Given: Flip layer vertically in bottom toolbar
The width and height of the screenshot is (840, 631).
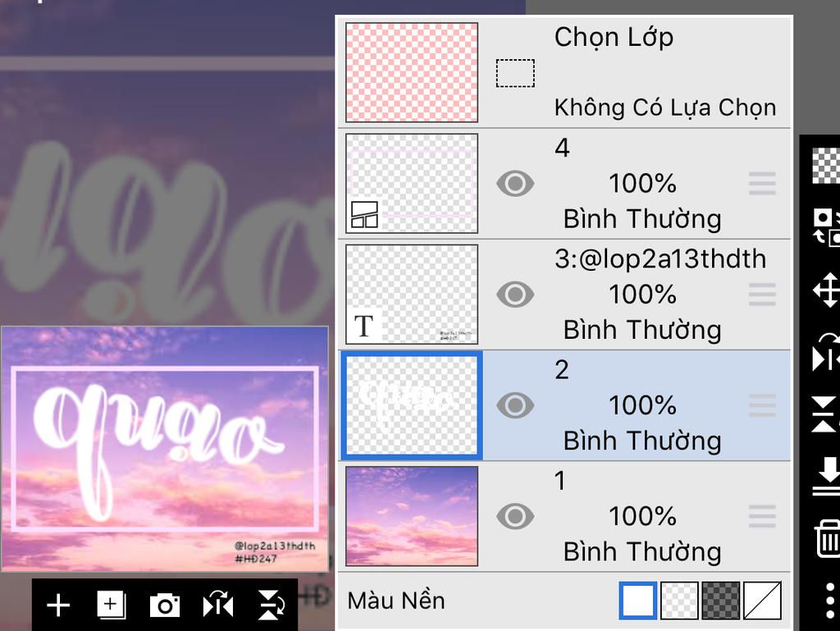Looking at the screenshot, I should click(271, 606).
